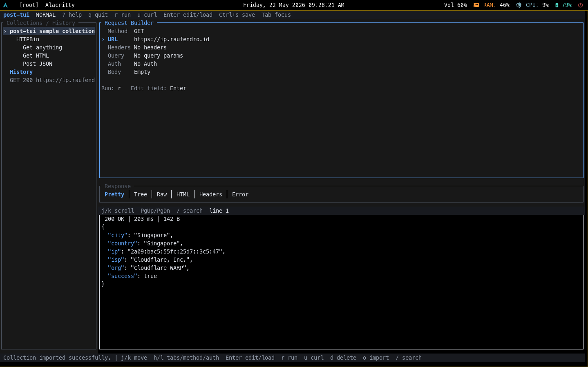This screenshot has width=588, height=367.
Task: Select the Method GET field
Action: 126,31
